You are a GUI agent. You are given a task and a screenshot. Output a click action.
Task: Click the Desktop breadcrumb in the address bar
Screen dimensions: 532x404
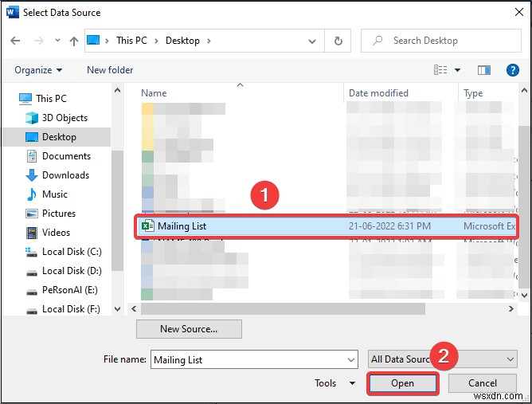tap(182, 41)
